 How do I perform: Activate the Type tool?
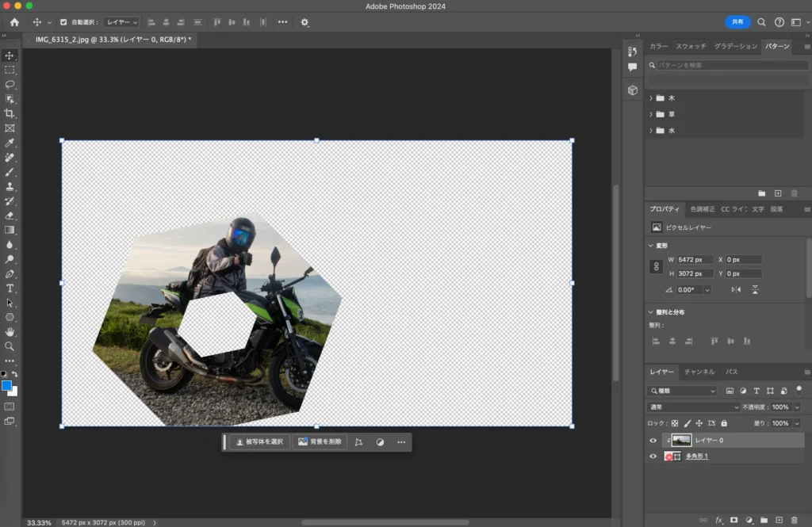click(10, 288)
